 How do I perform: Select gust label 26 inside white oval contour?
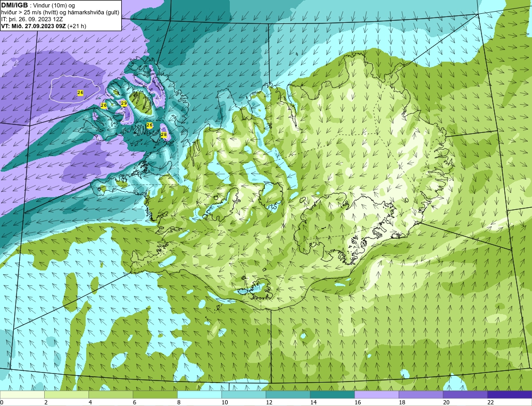click(x=80, y=92)
